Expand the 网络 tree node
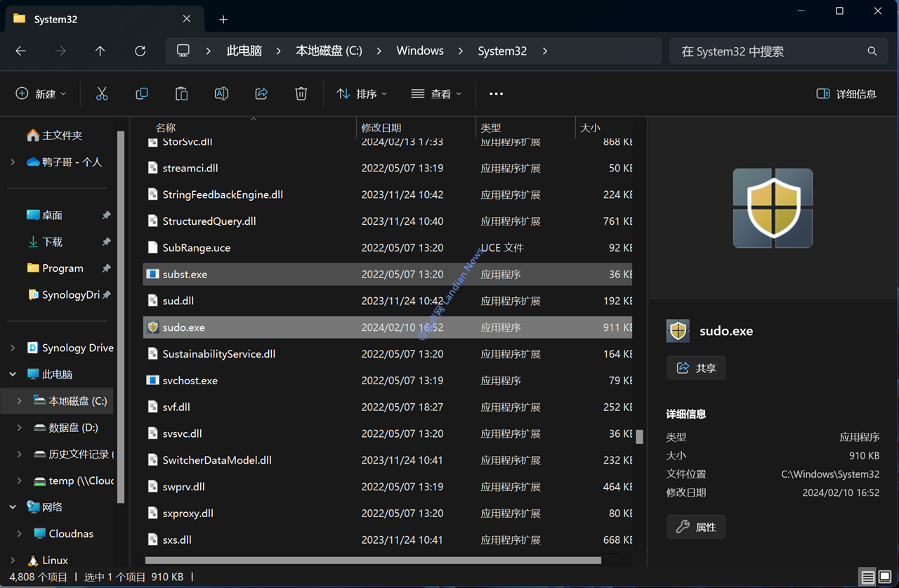 tap(13, 507)
